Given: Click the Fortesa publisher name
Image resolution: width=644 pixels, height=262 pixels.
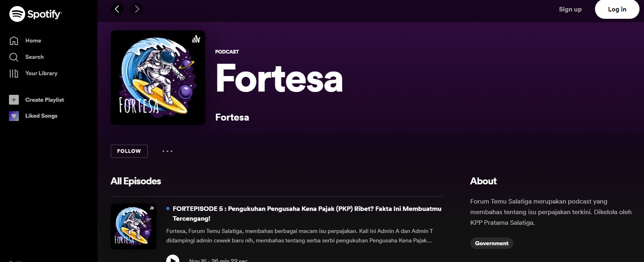Looking at the screenshot, I should (232, 117).
